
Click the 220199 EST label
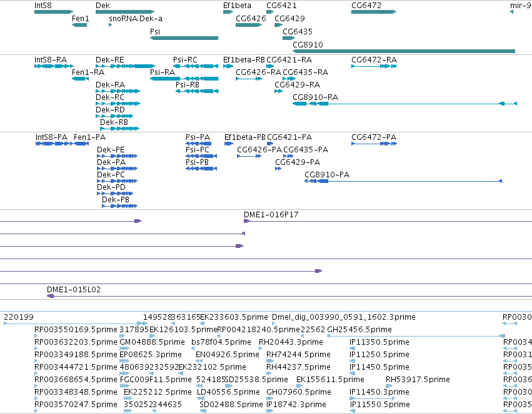point(19,317)
